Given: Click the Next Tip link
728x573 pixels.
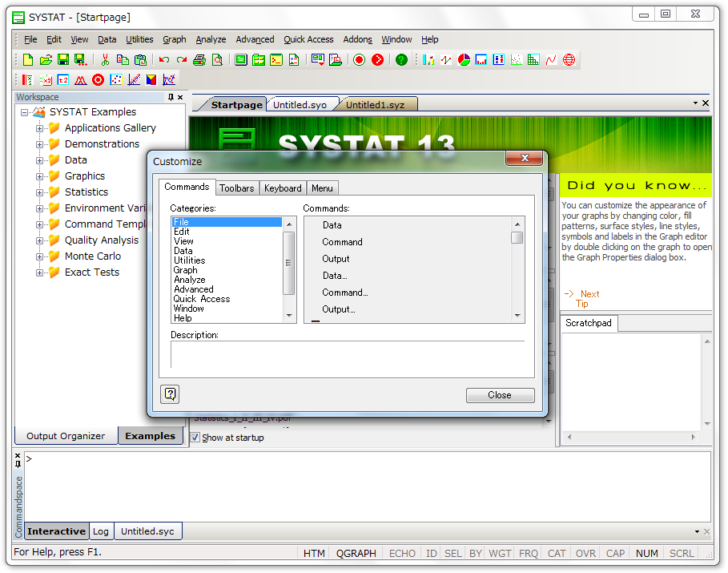Looking at the screenshot, I should point(583,299).
